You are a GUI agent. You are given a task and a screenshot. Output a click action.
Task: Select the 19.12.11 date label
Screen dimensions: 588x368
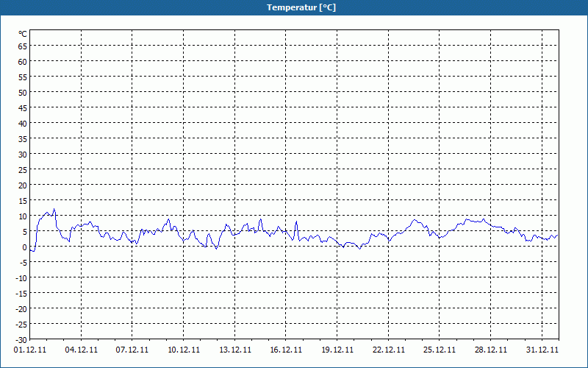[x=337, y=350]
